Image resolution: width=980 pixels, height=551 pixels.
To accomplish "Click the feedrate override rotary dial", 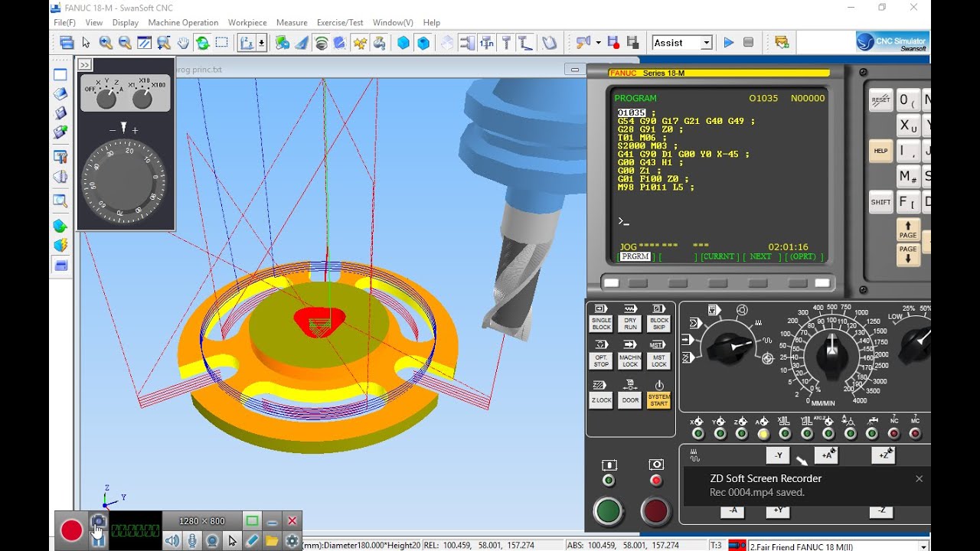I will [832, 354].
